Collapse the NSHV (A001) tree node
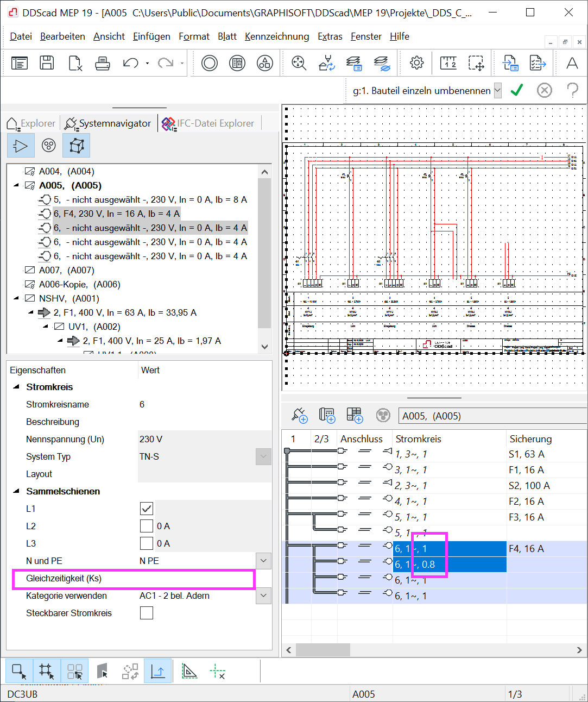Viewport: 588px width, 702px height. pyautogui.click(x=16, y=299)
